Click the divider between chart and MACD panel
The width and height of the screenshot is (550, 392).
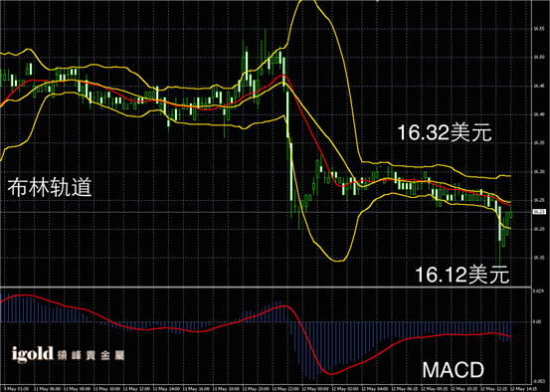266,288
